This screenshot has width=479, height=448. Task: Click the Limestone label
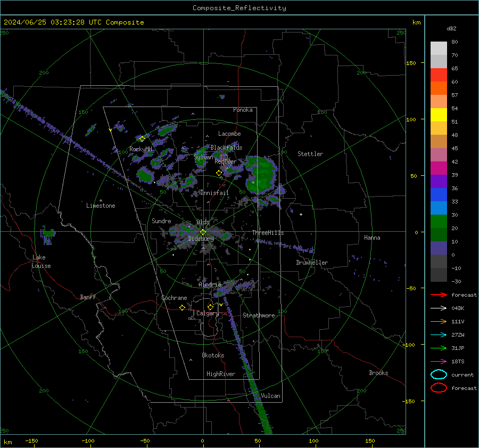click(101, 206)
